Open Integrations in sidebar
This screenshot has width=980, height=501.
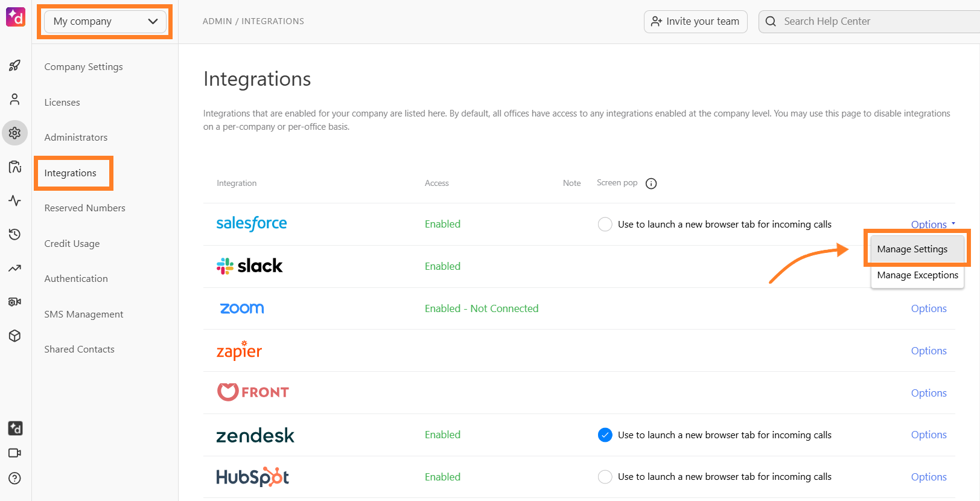click(x=70, y=173)
